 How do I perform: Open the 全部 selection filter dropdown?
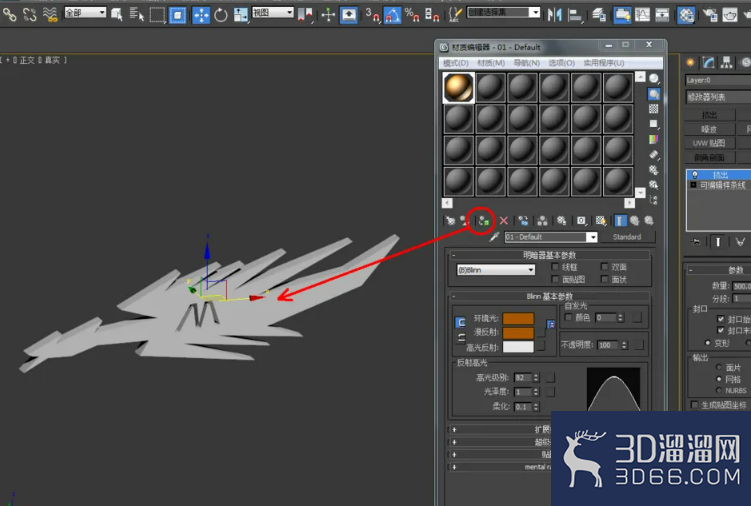point(85,13)
